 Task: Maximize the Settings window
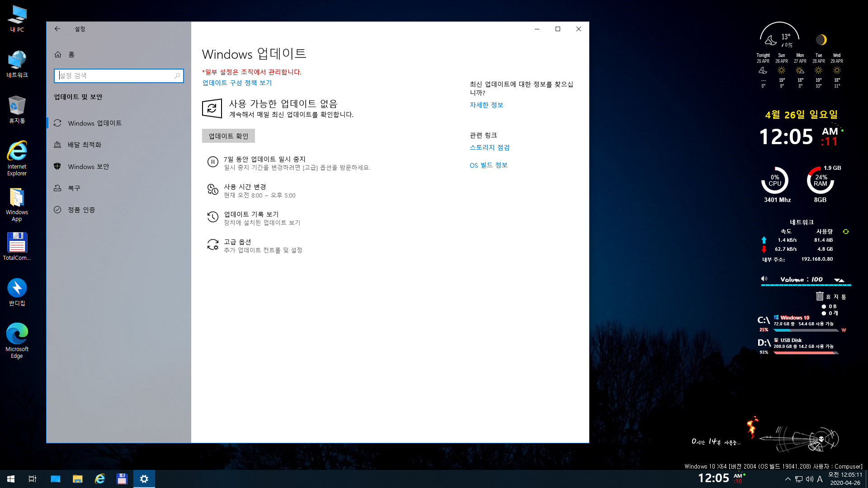557,29
